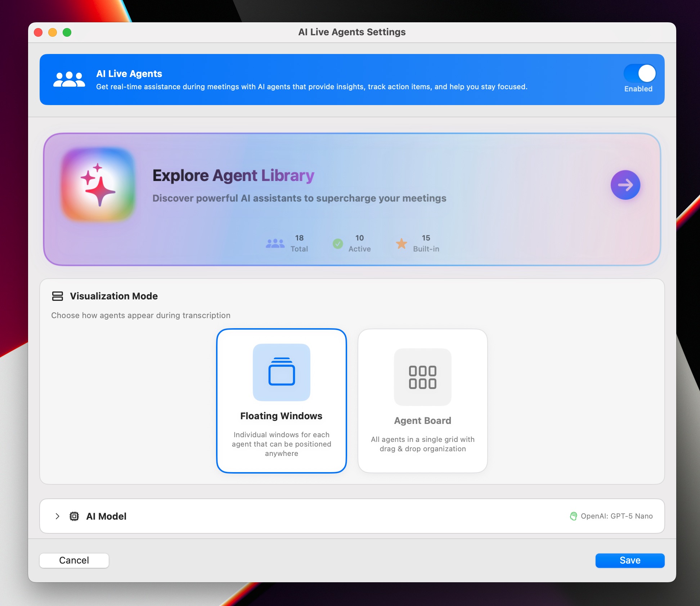Click the Agent Board grid icon
Viewport: 700px width, 606px height.
click(x=422, y=377)
